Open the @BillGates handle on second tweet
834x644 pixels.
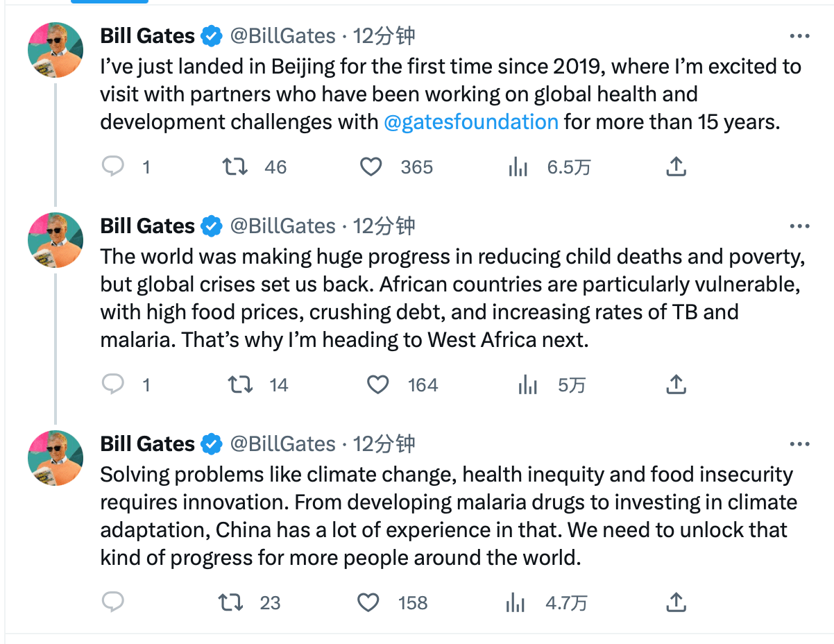pos(282,226)
